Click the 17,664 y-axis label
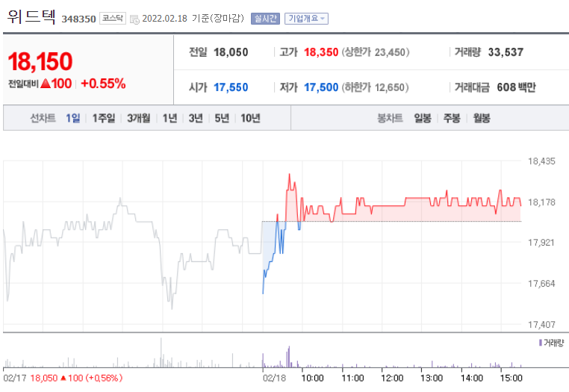The image size is (569, 392). (541, 284)
